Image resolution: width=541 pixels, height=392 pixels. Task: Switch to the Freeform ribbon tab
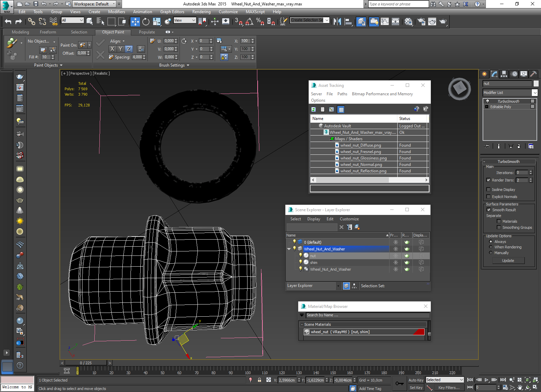[x=48, y=32]
